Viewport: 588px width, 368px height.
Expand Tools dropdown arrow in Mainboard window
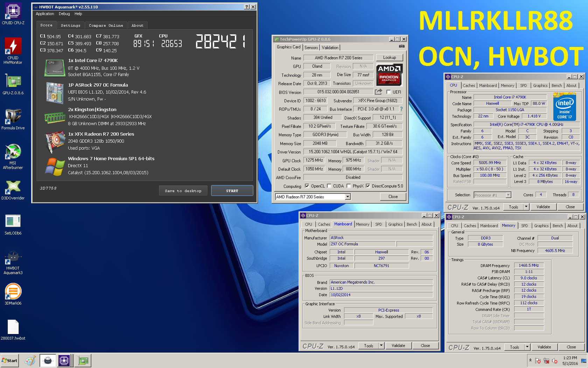pyautogui.click(x=381, y=346)
